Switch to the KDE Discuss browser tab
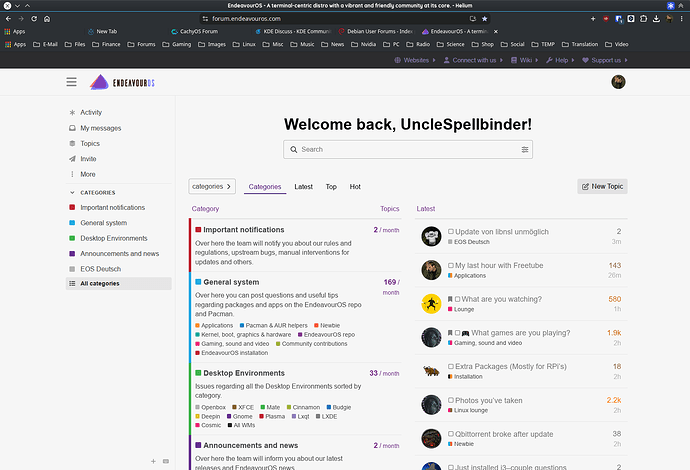 point(293,31)
